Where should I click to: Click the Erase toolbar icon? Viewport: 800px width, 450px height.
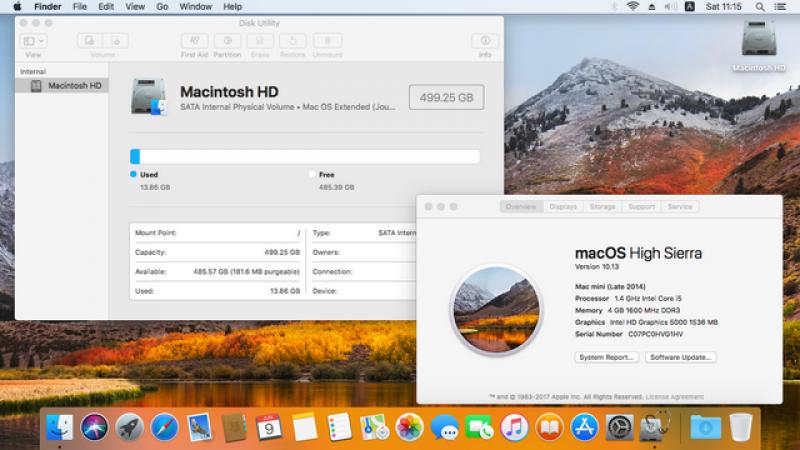[260, 41]
